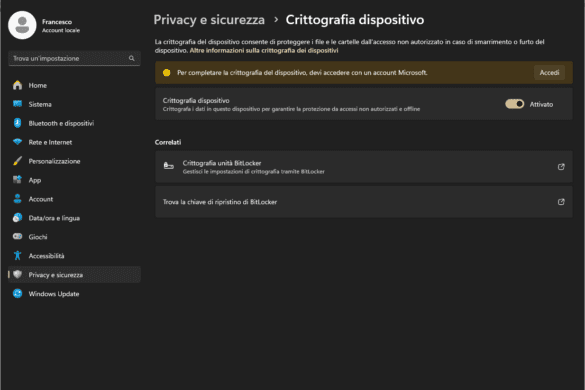The image size is (585, 390).
Task: Click the Accessibilità figure icon
Action: [18, 255]
